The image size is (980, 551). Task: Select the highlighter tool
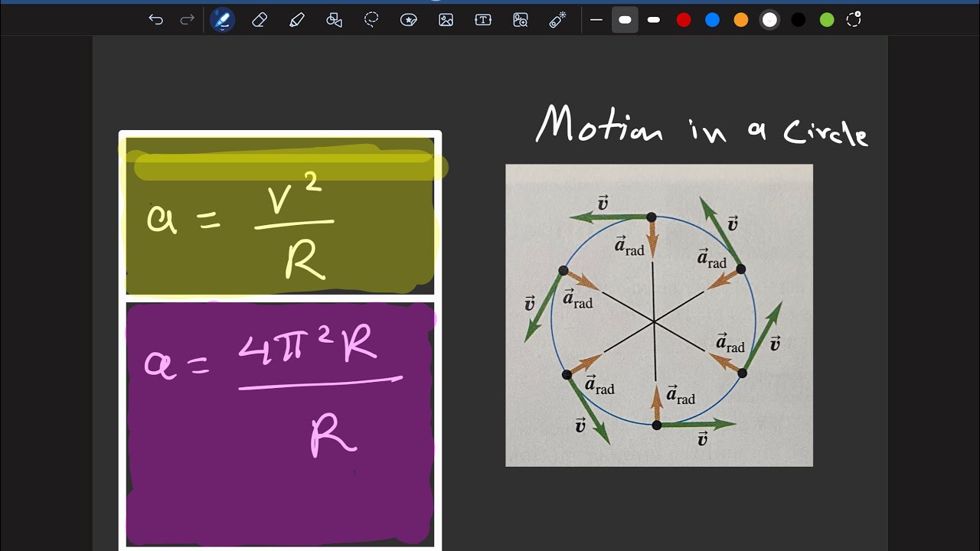(x=297, y=20)
